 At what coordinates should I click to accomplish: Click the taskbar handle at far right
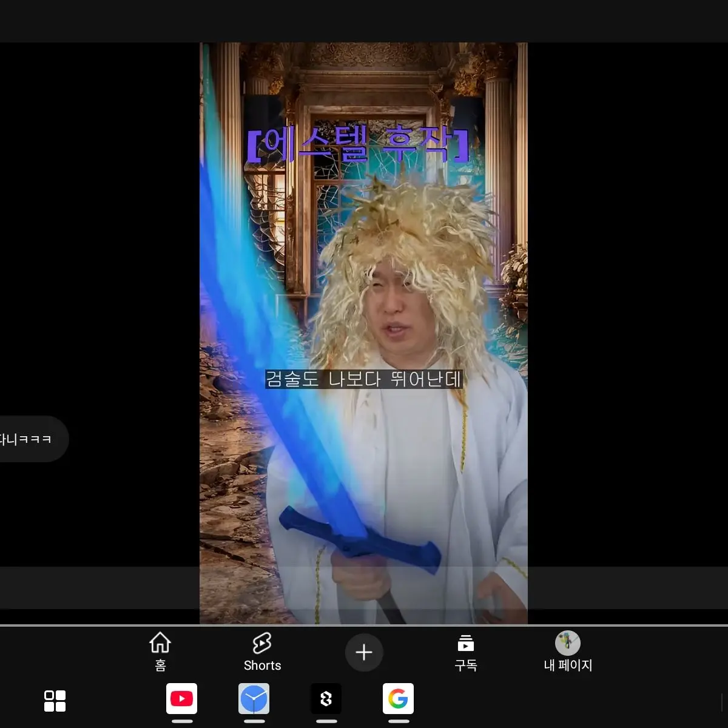pos(721,701)
